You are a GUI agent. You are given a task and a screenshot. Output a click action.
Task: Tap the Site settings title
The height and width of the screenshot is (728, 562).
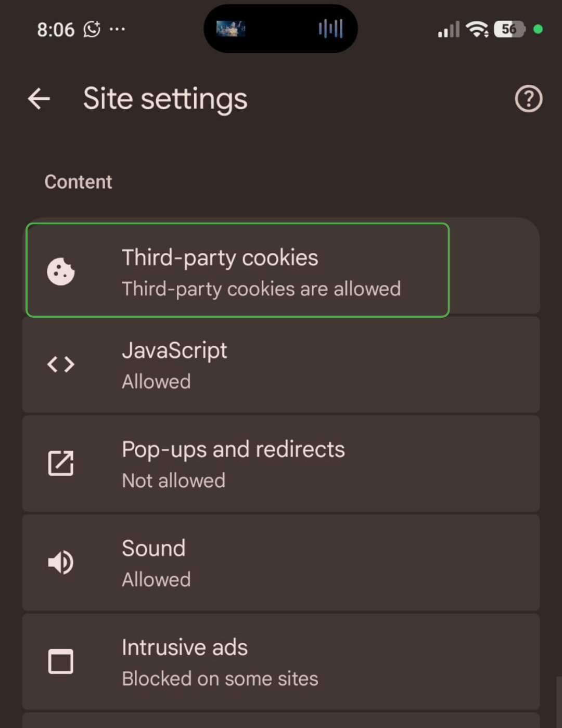tap(165, 99)
